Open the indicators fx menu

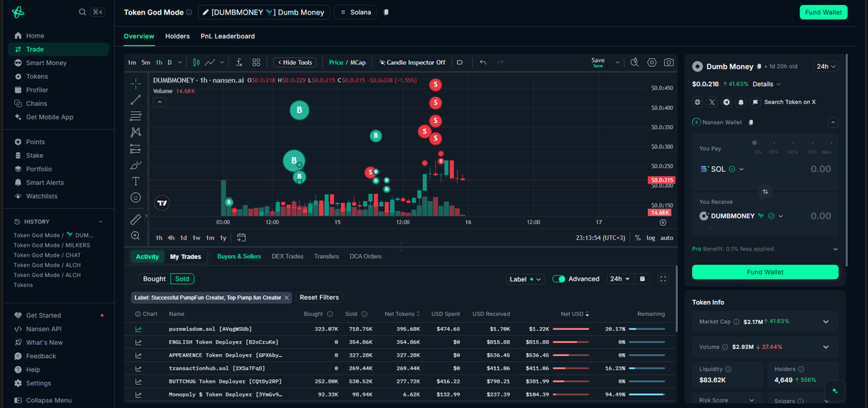tap(237, 62)
